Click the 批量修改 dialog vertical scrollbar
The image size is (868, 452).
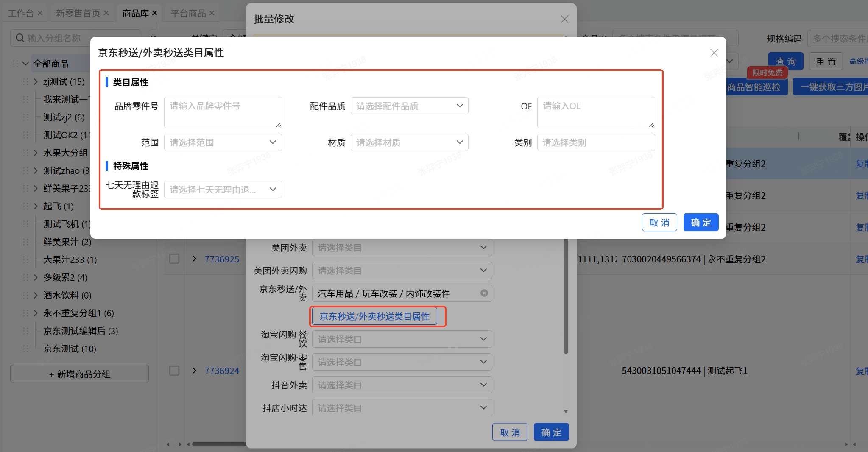(566, 296)
